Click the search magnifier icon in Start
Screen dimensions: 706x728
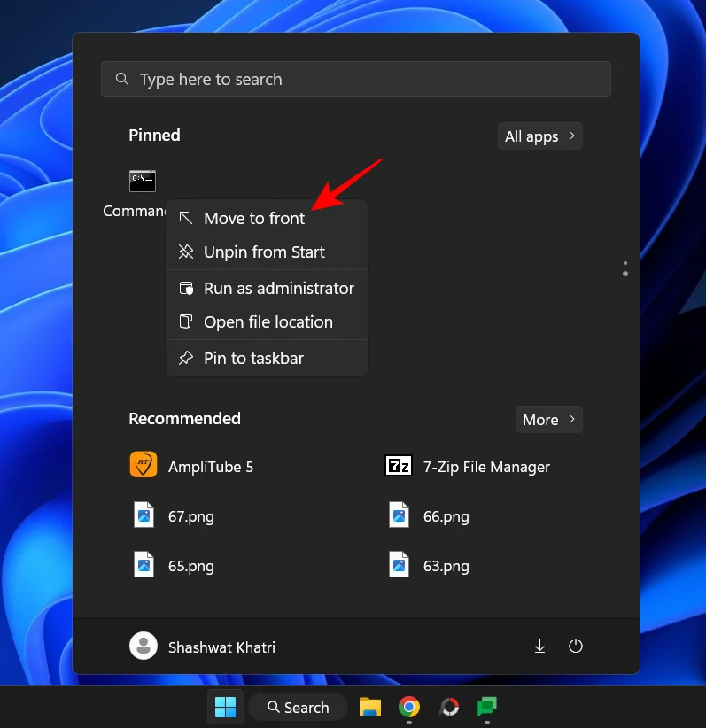121,79
